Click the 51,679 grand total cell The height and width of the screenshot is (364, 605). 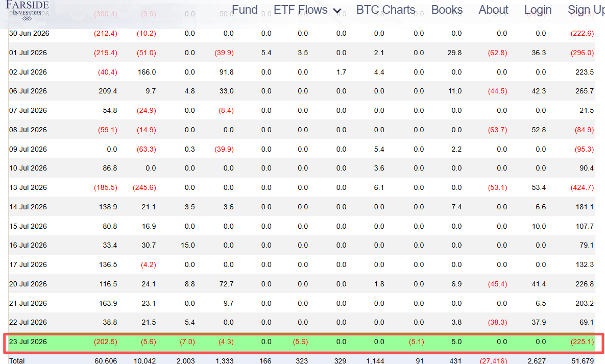583,360
